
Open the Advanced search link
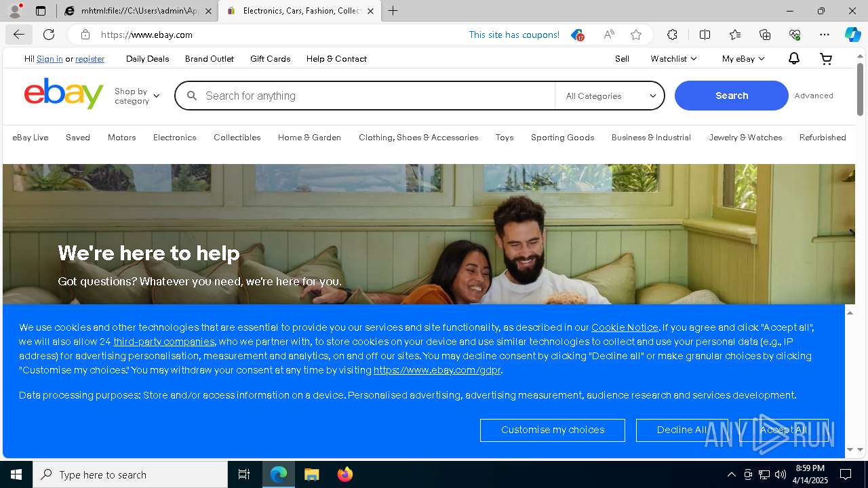(x=814, y=96)
